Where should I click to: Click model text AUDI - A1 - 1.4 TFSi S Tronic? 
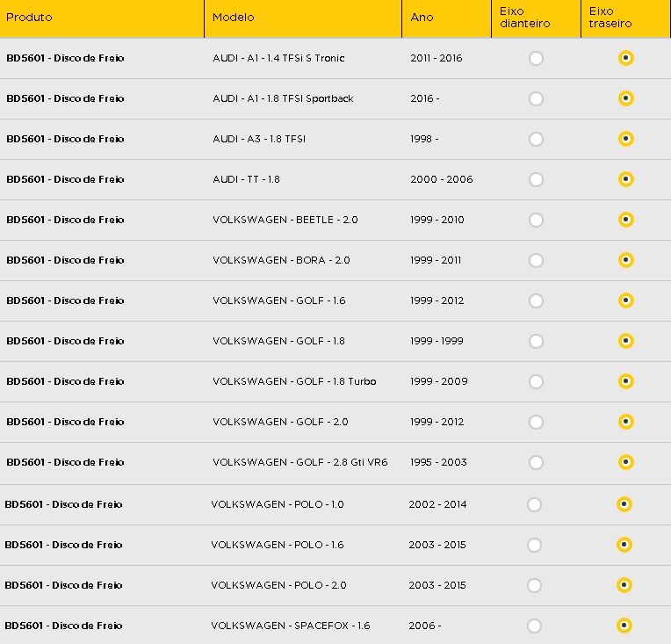click(278, 58)
